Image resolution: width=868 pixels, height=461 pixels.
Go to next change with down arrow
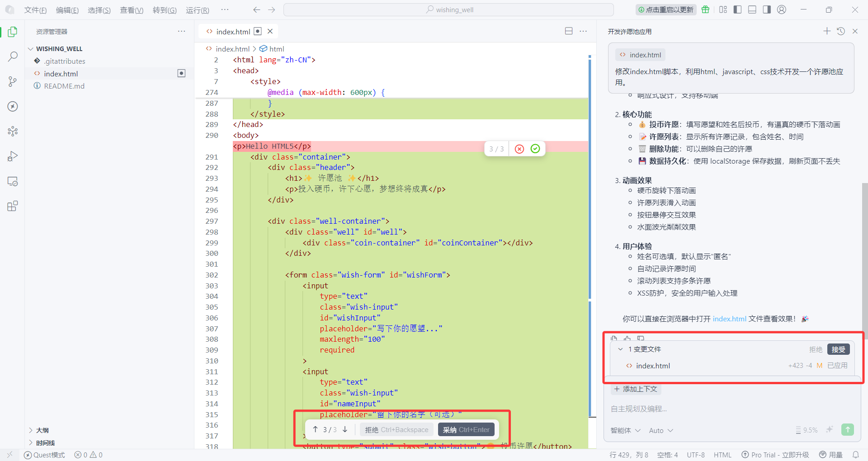click(x=345, y=429)
